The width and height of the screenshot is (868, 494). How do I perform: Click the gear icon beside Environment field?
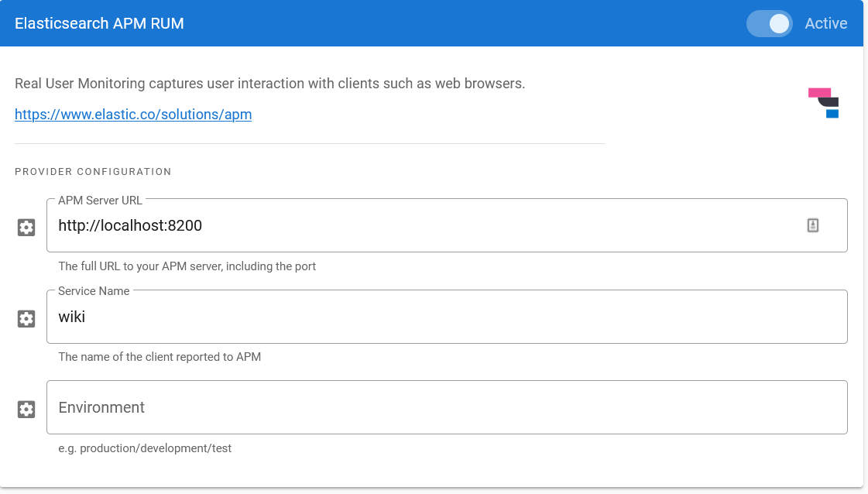(26, 409)
